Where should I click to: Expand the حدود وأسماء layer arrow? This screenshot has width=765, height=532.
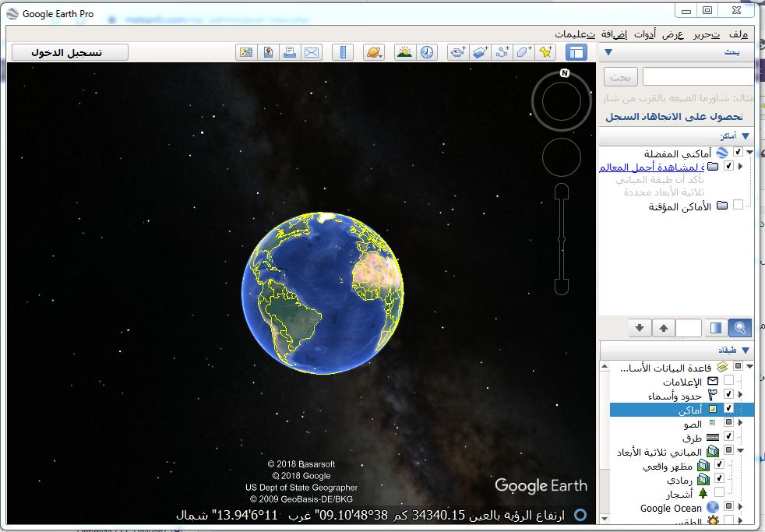[x=740, y=394]
